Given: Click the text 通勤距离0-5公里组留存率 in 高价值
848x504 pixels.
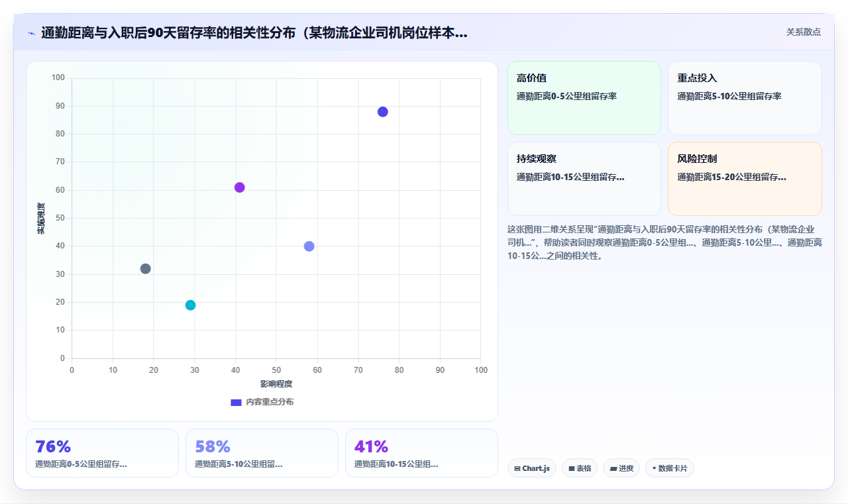Looking at the screenshot, I should pyautogui.click(x=566, y=96).
